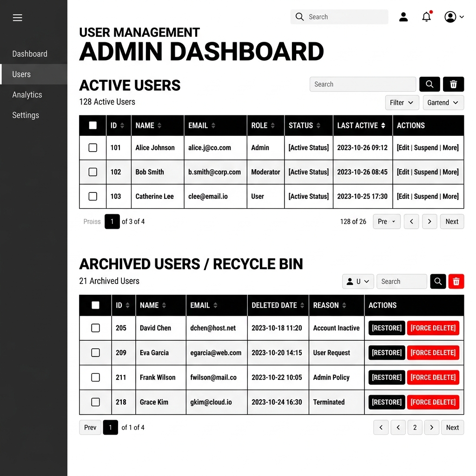The width and height of the screenshot is (476, 476).
Task: Click right arrow in archived users pagination
Action: (x=431, y=428)
